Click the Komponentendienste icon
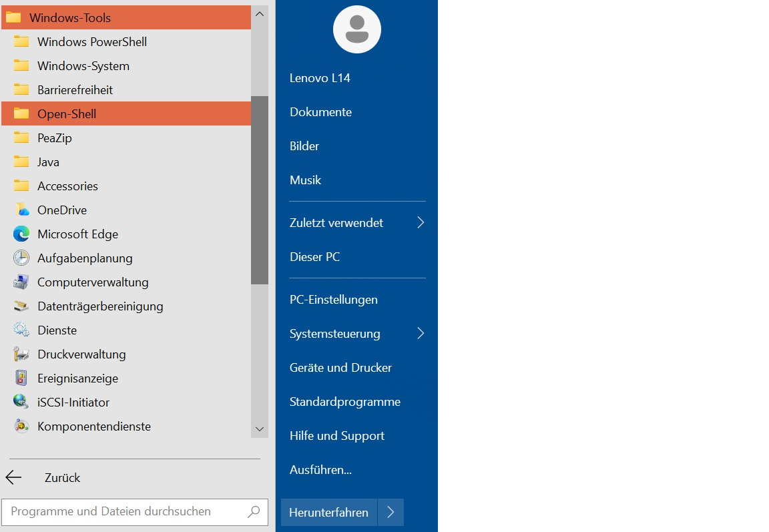The image size is (769, 532). (x=21, y=426)
